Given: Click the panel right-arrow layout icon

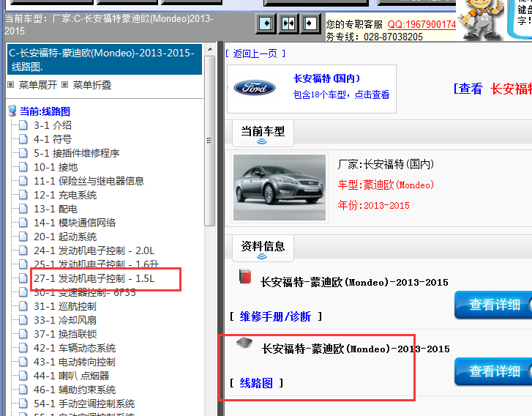Looking at the screenshot, I should [x=266, y=23].
